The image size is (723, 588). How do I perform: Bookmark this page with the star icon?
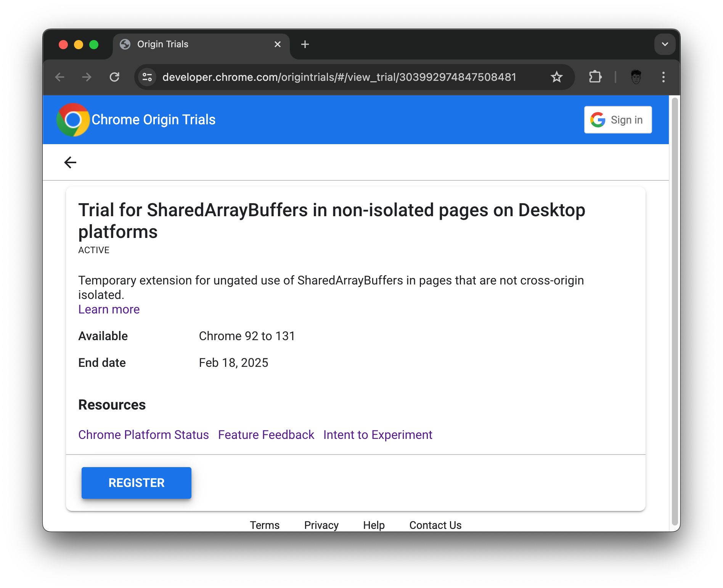tap(557, 77)
